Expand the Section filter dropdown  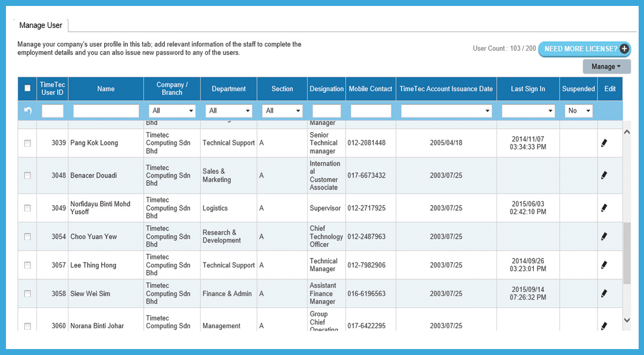click(x=282, y=111)
